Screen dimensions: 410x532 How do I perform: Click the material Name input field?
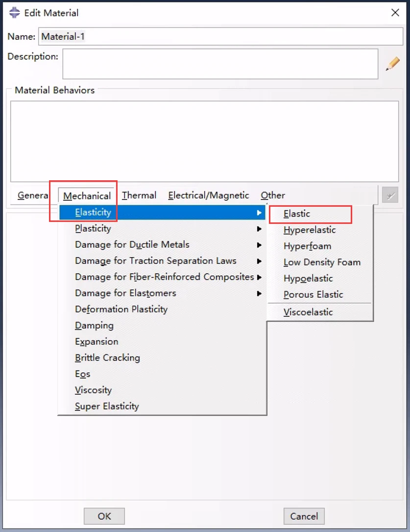220,36
